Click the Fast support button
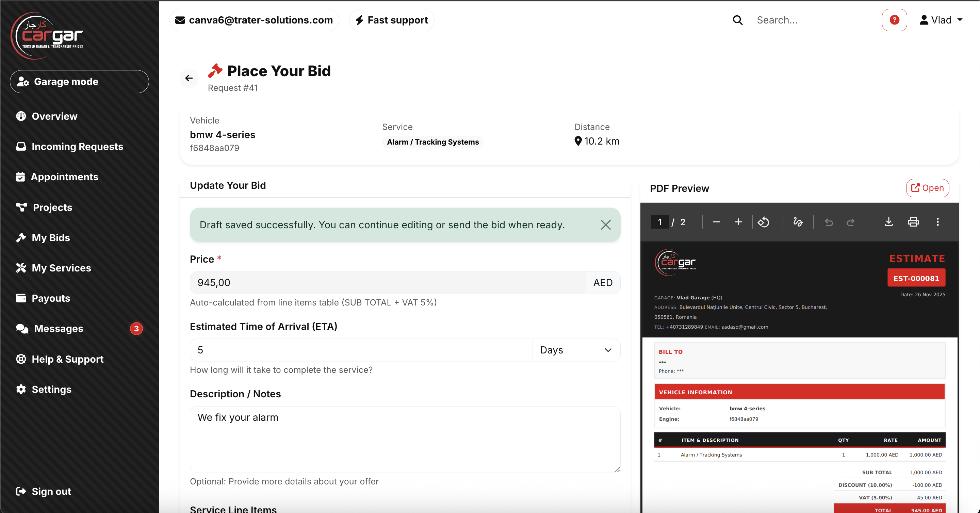 391,20
